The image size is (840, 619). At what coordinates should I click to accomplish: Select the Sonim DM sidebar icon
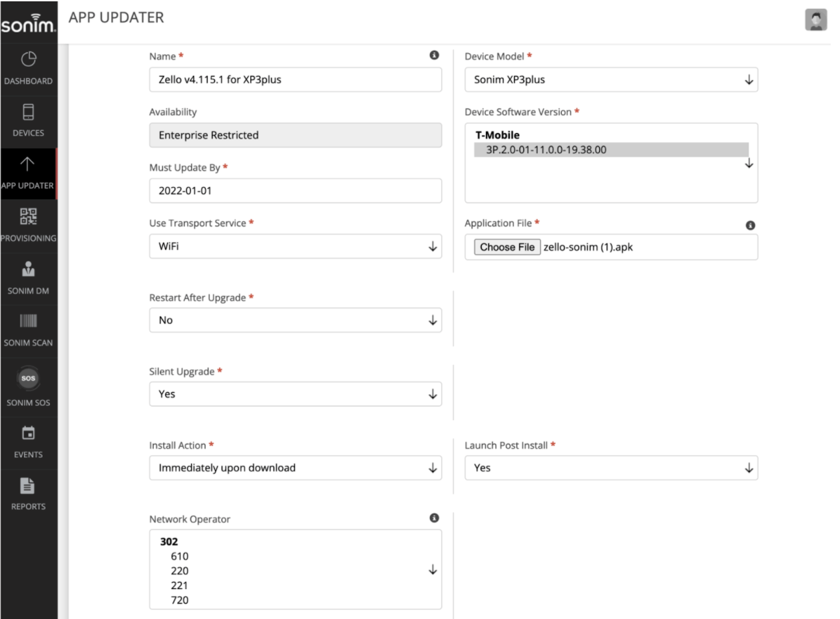click(29, 276)
